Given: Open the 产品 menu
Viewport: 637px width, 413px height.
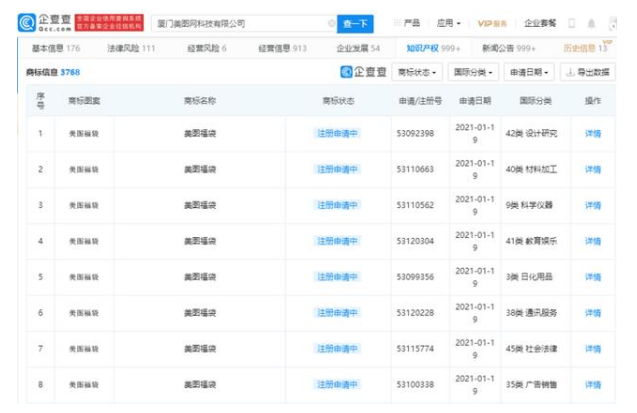Looking at the screenshot, I should point(407,23).
